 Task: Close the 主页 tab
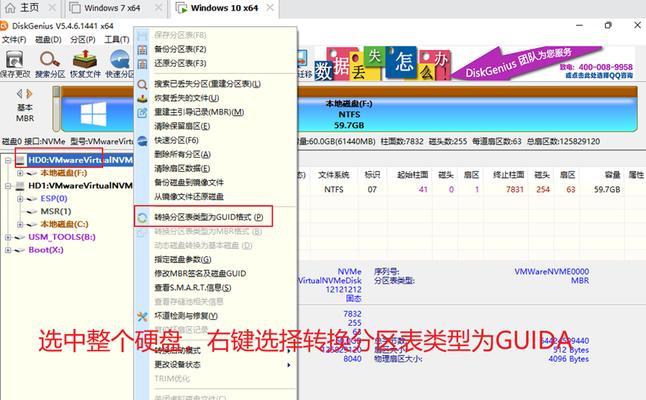click(x=52, y=8)
